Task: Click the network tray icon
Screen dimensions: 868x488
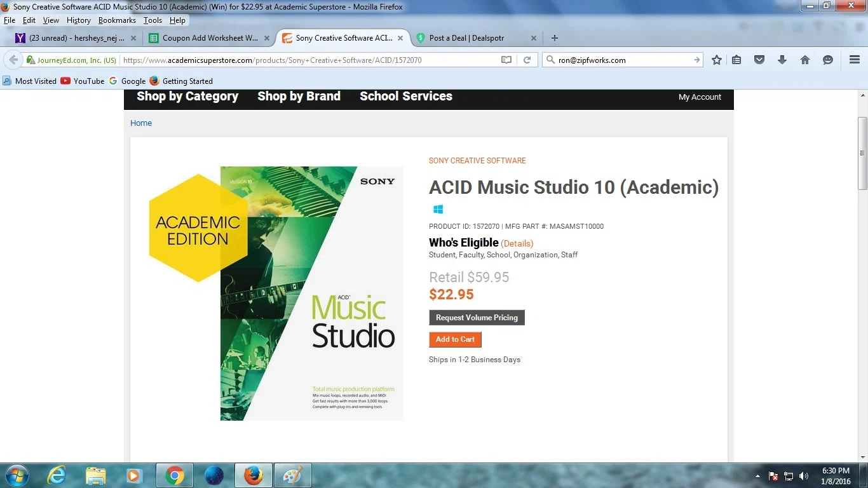Action: 789,476
